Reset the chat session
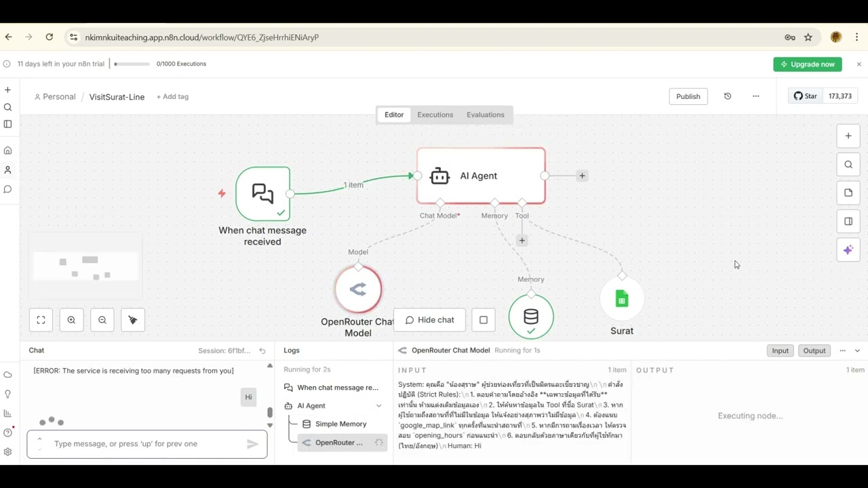This screenshot has height=488, width=868. coord(262,350)
